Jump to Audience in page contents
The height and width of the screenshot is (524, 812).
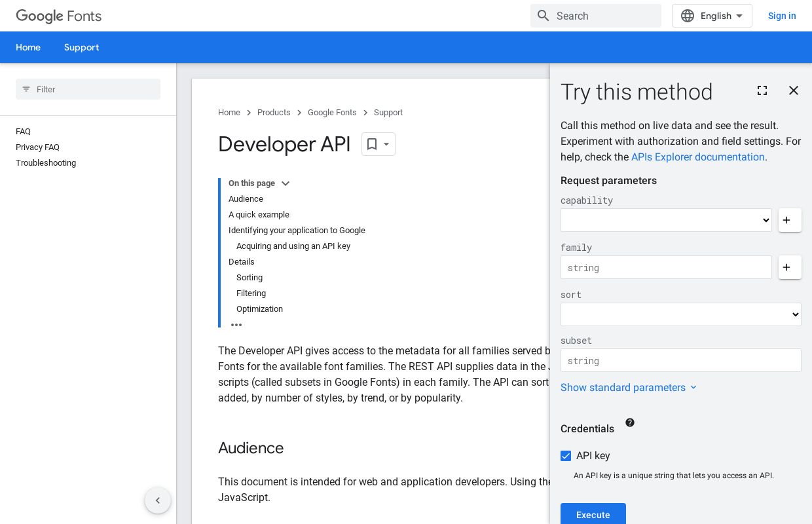246,199
